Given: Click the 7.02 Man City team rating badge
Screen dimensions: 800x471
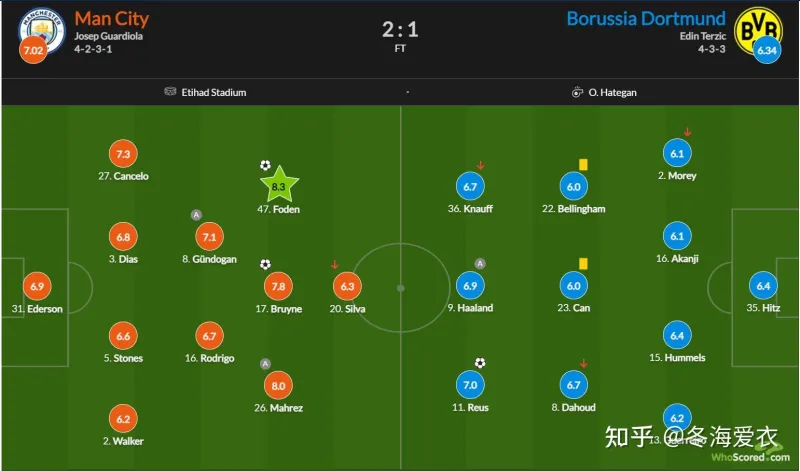Looking at the screenshot, I should [33, 50].
